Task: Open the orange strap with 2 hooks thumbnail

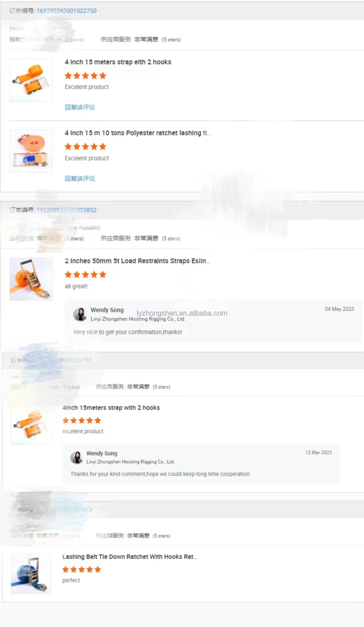Action: click(31, 80)
